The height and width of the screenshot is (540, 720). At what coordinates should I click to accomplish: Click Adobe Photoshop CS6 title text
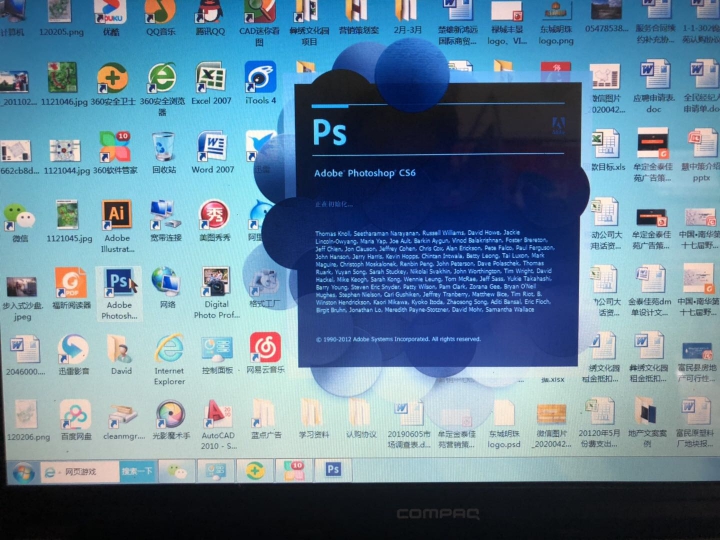tap(365, 173)
